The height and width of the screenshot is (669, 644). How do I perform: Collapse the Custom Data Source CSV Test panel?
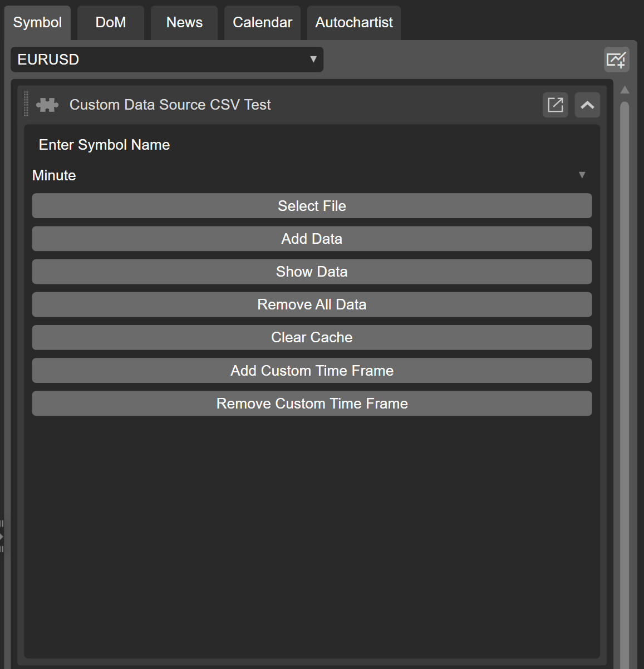point(587,105)
